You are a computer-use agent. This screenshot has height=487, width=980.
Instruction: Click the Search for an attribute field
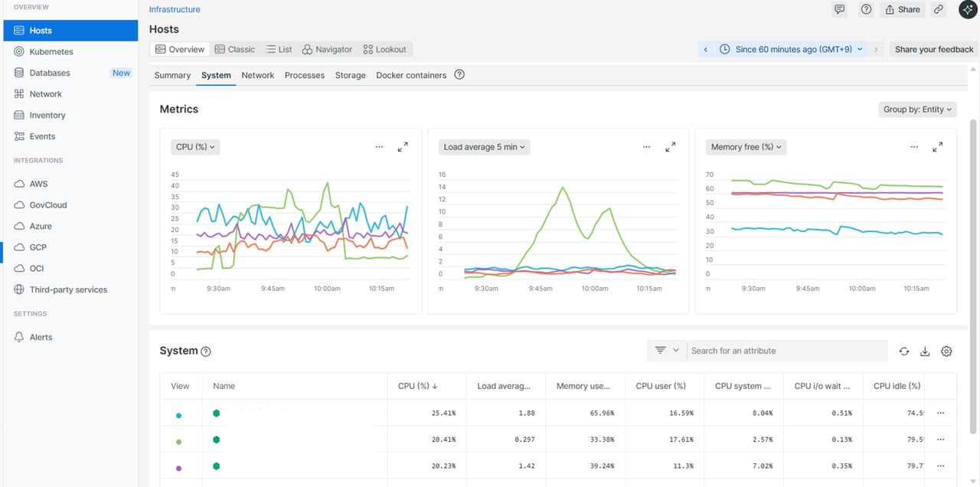[786, 351]
